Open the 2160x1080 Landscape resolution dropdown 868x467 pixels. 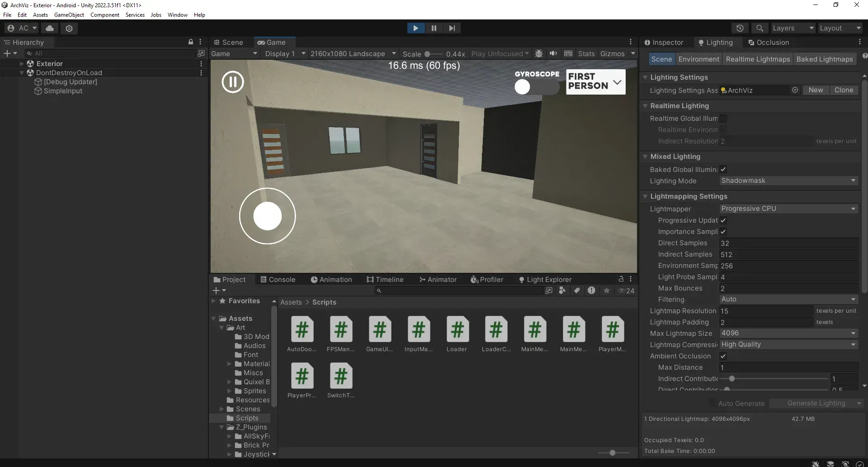[x=353, y=53]
